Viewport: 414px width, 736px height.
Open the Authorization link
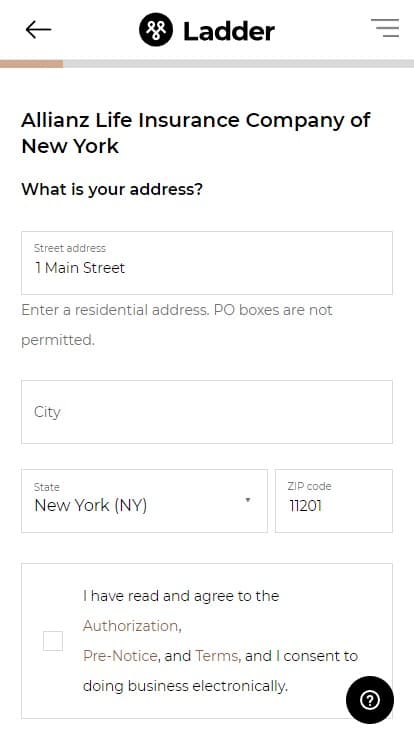point(131,626)
